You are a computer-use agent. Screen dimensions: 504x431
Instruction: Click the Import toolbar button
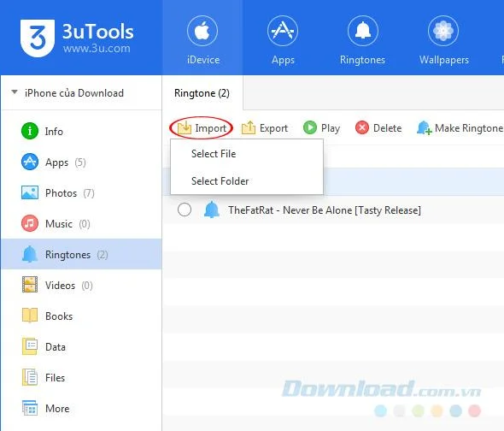tap(202, 128)
